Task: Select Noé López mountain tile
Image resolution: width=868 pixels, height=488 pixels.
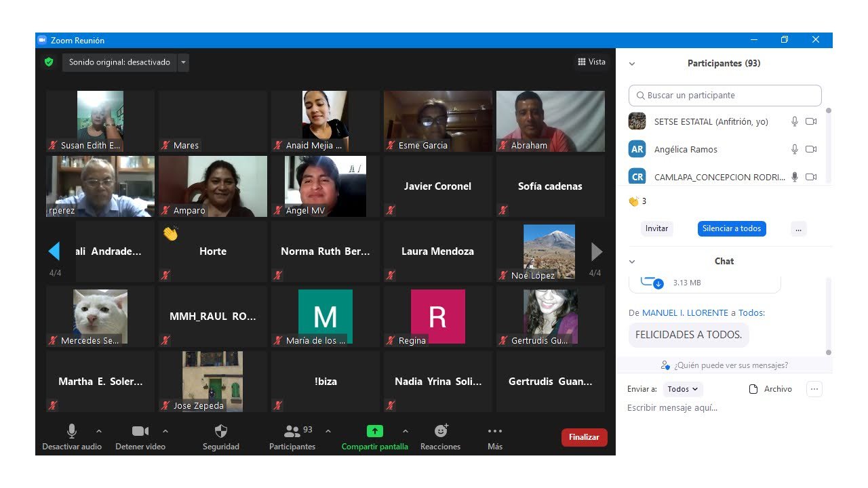Action: coord(551,251)
